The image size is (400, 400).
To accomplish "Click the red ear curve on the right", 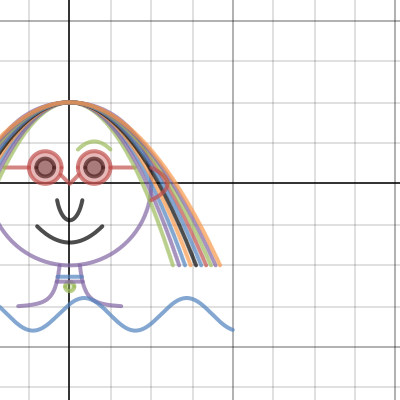I will [159, 184].
